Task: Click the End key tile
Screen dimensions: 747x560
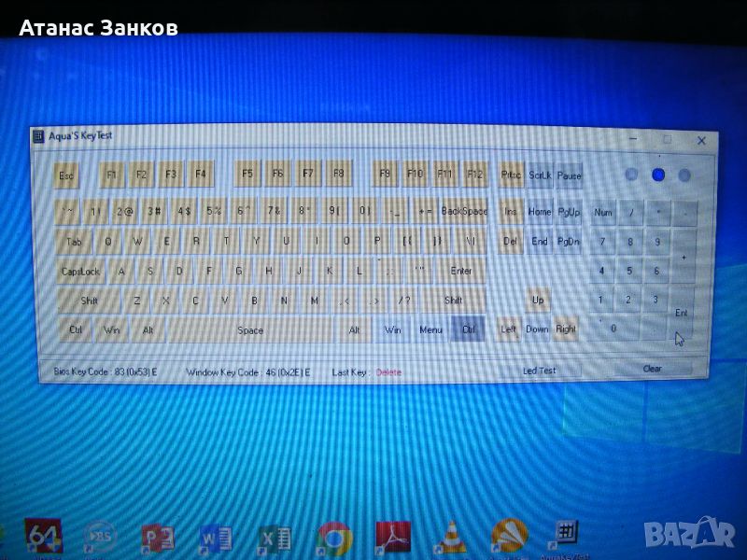Action: click(540, 242)
